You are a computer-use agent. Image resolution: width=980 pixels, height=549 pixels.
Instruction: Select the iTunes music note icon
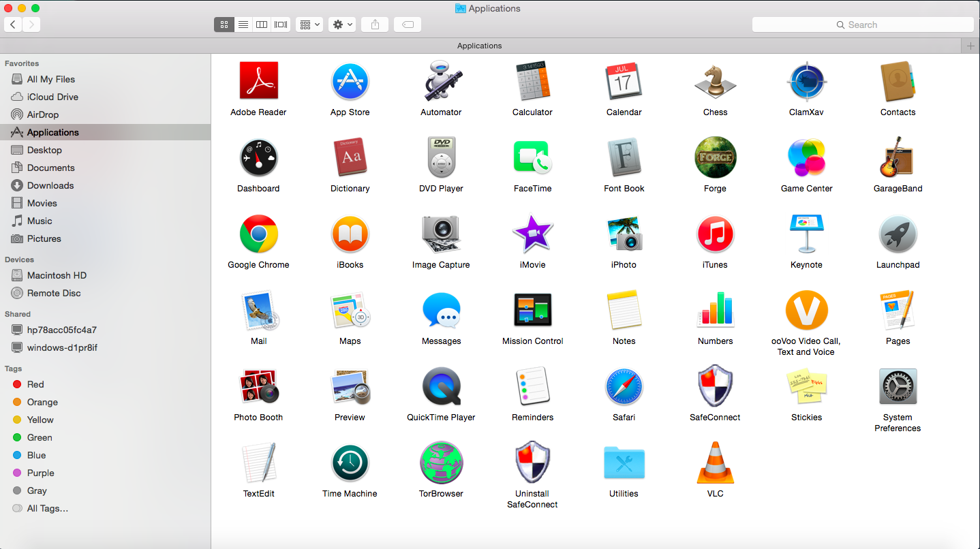715,234
